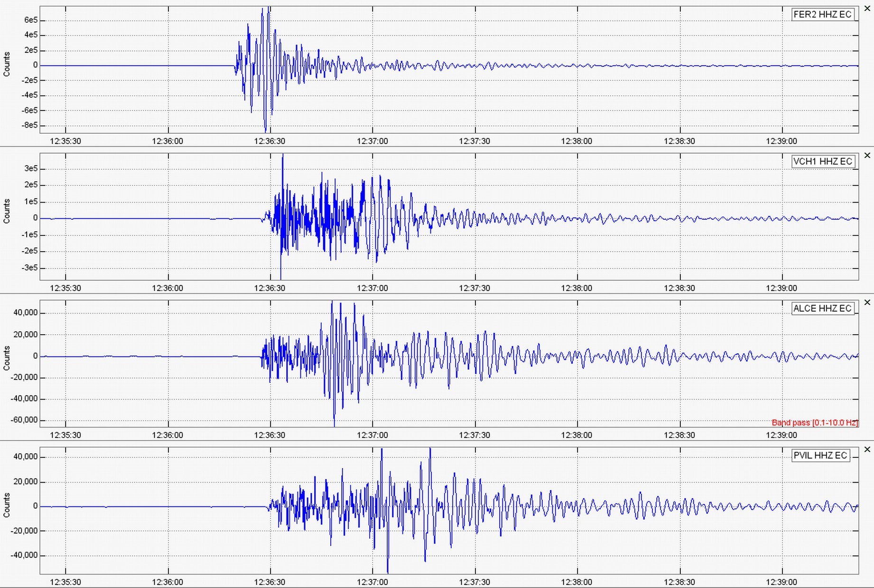Click the -40,000 amplitude label on PVIL axis
The width and height of the screenshot is (874, 588).
click(24, 555)
